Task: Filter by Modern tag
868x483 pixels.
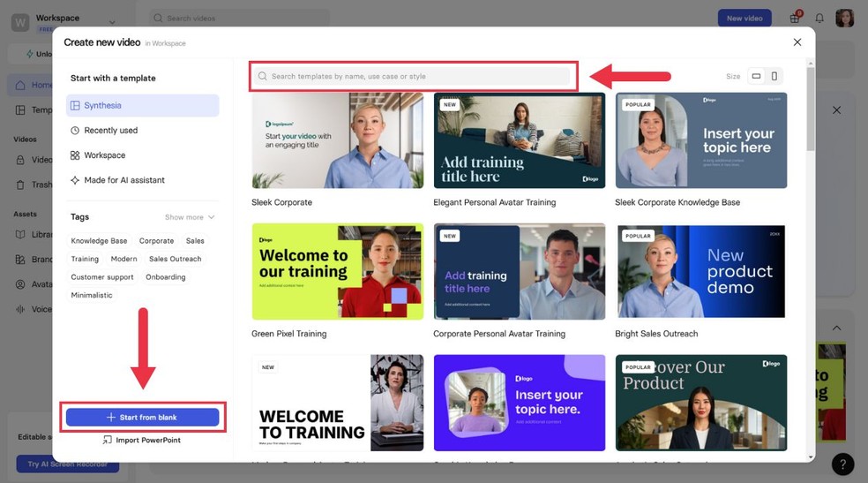Action: (x=123, y=260)
